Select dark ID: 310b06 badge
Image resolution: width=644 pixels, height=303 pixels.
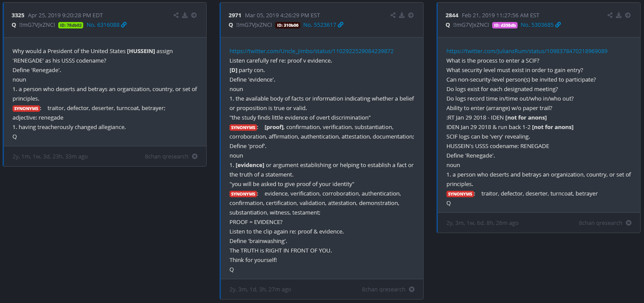click(287, 25)
